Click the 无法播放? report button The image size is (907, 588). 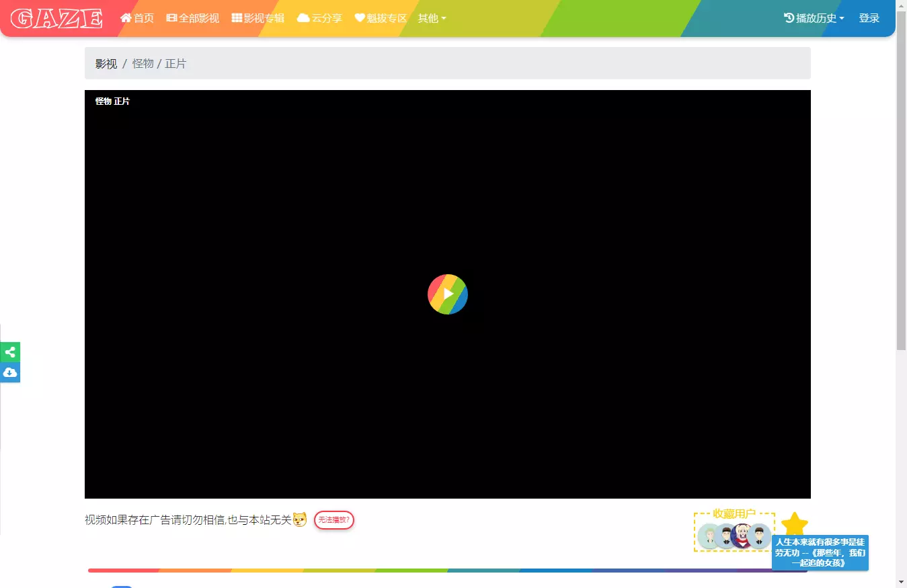[x=333, y=520]
